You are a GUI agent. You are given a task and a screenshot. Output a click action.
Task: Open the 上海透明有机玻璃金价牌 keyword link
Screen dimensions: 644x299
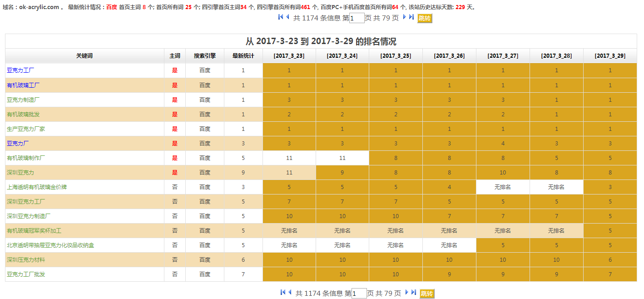coord(37,187)
